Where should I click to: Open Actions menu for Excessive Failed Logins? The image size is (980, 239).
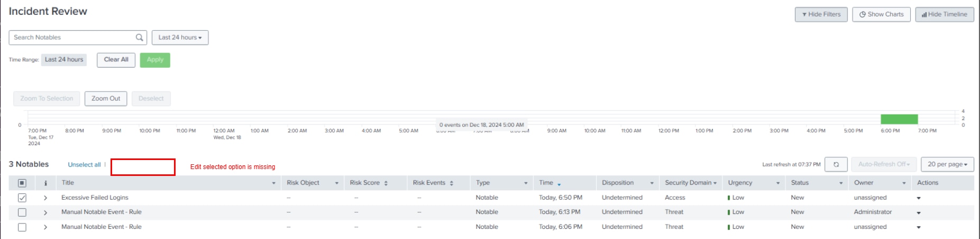coord(919,198)
